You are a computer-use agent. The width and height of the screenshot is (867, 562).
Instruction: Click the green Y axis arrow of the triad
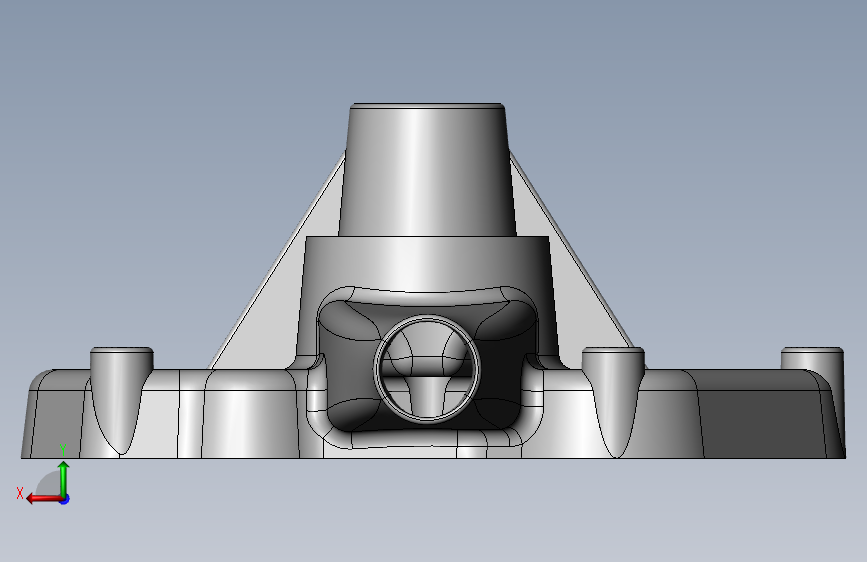(x=64, y=478)
